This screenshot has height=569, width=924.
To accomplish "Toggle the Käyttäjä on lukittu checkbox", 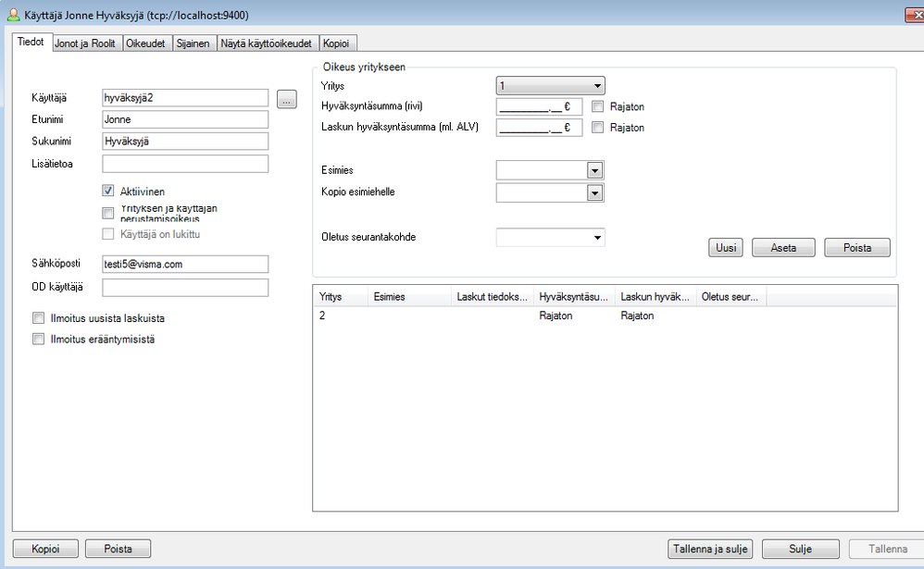I will 107,234.
